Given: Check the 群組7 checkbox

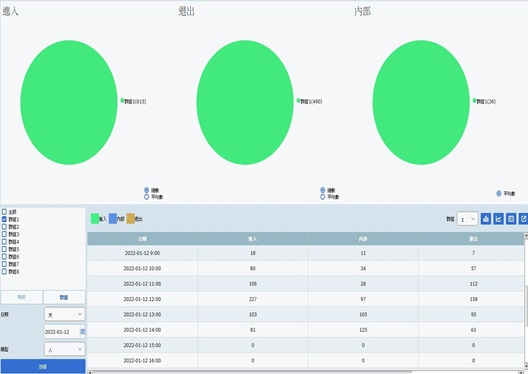Looking at the screenshot, I should click(x=4, y=264).
